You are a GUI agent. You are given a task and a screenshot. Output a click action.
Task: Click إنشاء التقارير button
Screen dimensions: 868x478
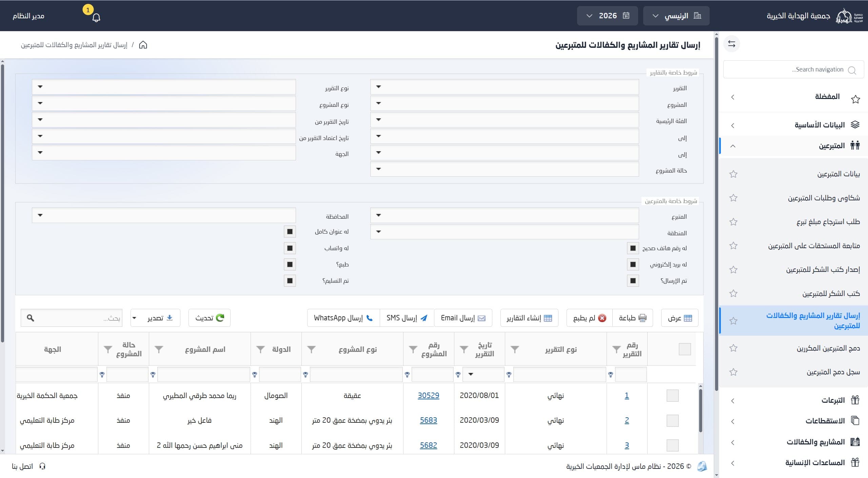click(529, 318)
